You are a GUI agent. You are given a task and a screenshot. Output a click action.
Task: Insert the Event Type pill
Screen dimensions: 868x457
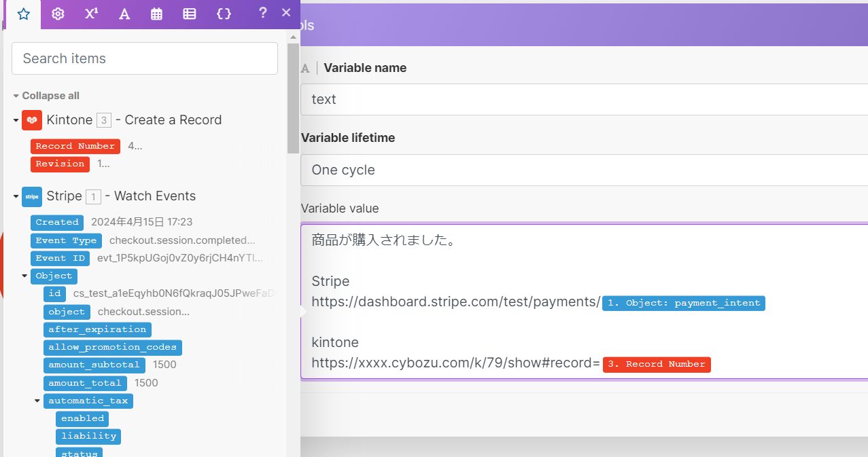[x=66, y=240]
